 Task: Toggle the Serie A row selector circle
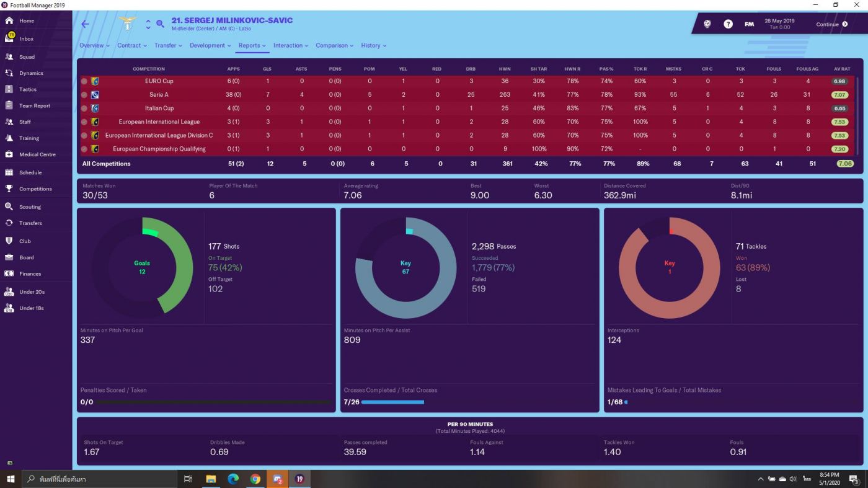pyautogui.click(x=84, y=95)
